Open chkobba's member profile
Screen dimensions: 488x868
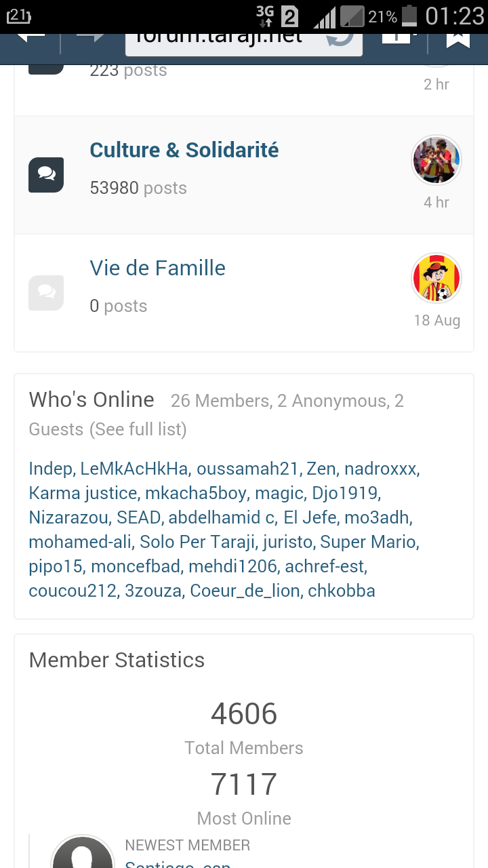point(342,591)
